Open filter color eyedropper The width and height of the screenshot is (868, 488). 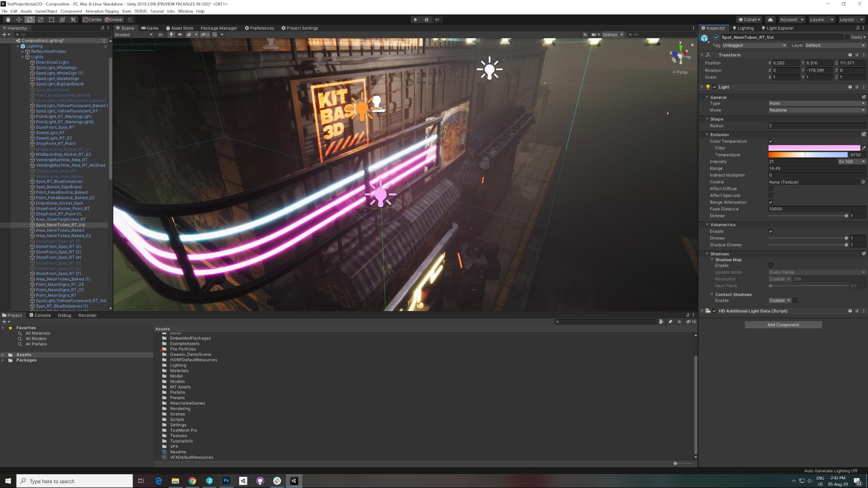coord(863,148)
